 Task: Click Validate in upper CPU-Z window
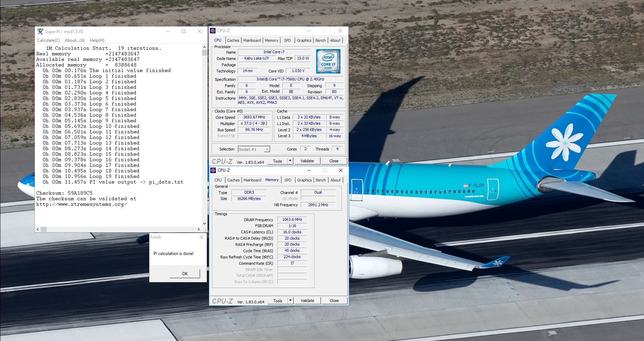(x=307, y=161)
